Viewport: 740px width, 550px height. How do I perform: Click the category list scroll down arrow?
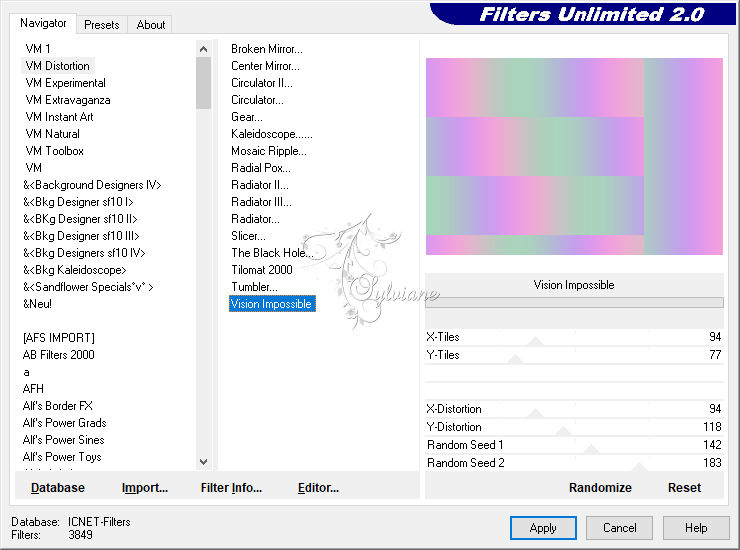[x=203, y=462]
